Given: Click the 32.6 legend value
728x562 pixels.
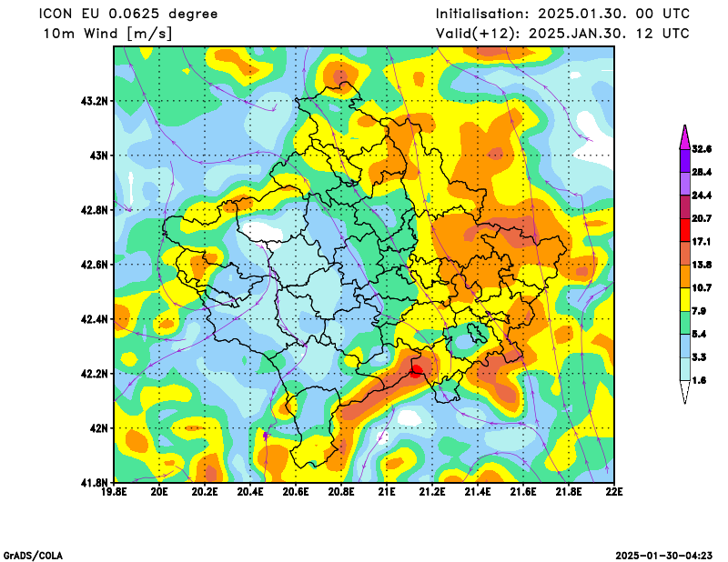Looking at the screenshot, I should coord(702,149).
